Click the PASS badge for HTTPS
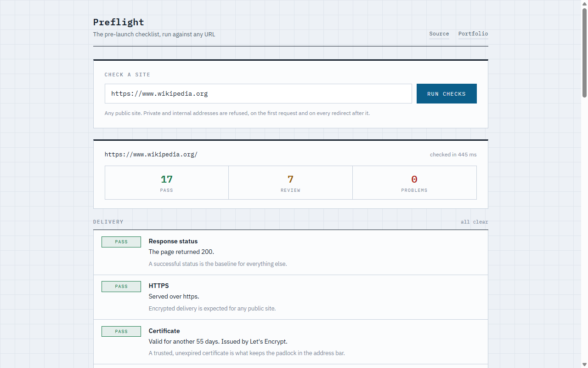The height and width of the screenshot is (368, 588). pyautogui.click(x=121, y=287)
